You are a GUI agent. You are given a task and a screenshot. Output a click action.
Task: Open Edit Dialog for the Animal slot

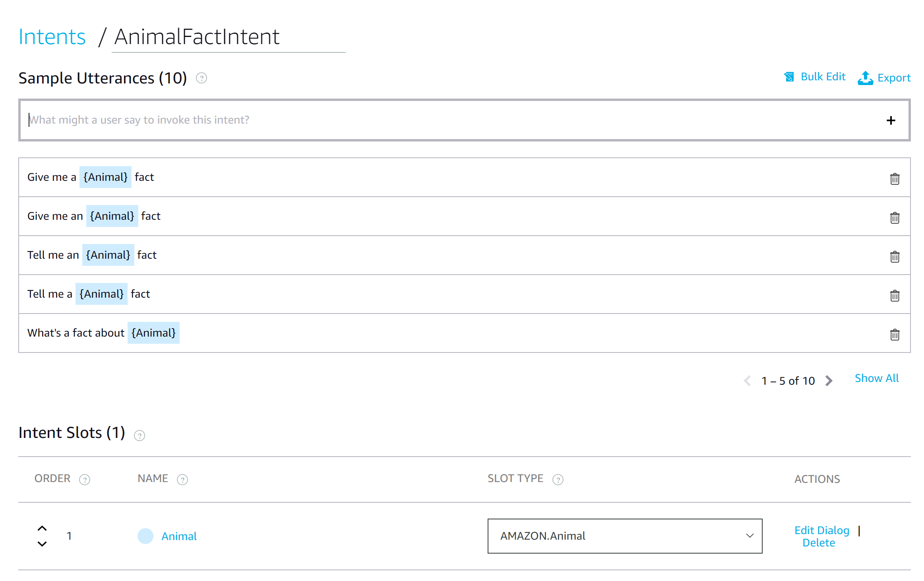[x=821, y=530]
